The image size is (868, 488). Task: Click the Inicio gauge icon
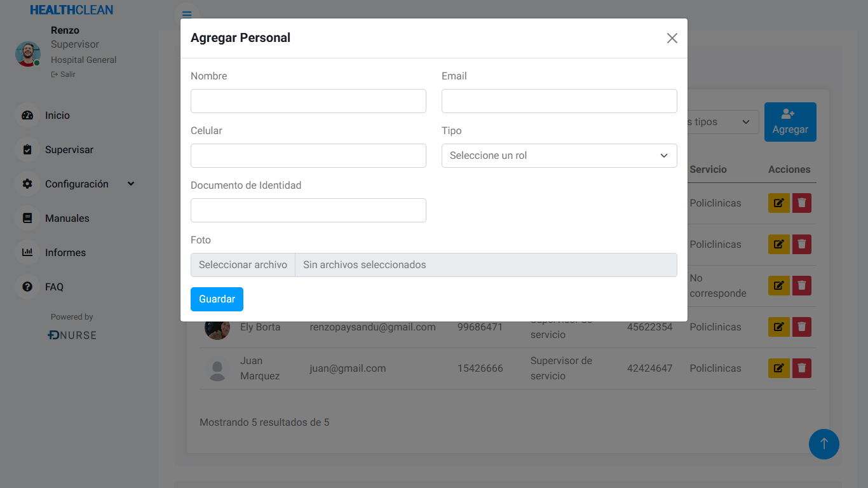27,116
